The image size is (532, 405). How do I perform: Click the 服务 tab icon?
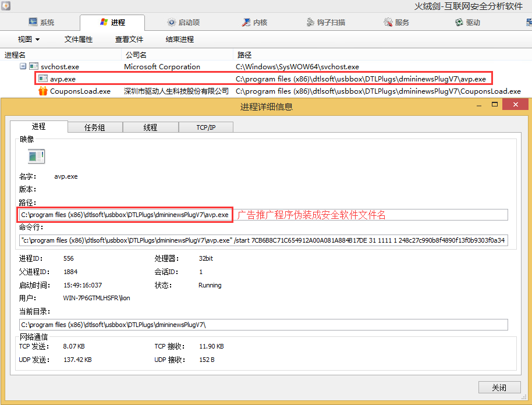pyautogui.click(x=388, y=22)
